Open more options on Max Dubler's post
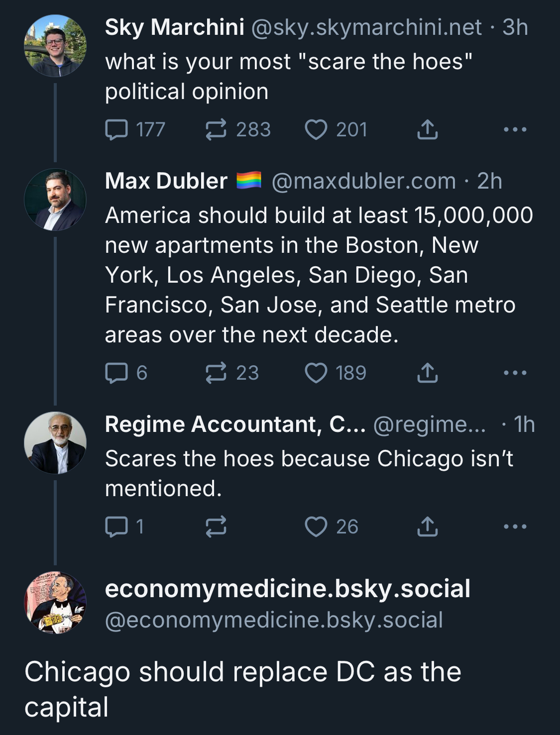Viewport: 560px width, 735px height. coord(515,373)
